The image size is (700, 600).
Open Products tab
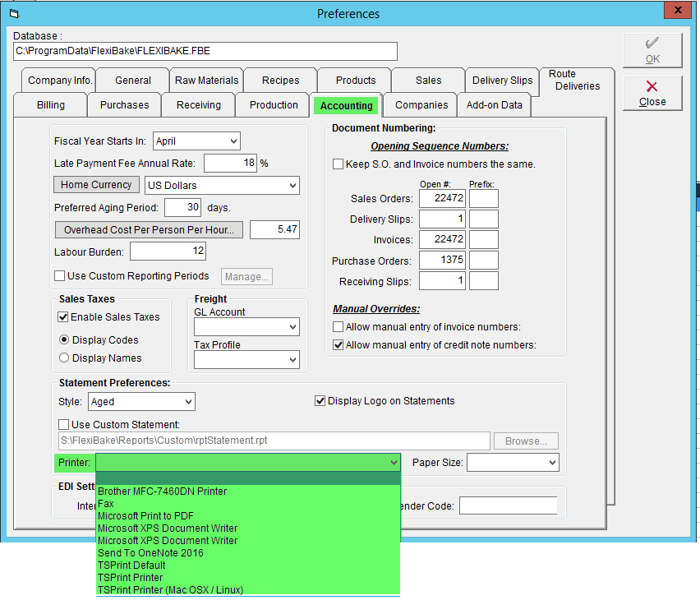click(356, 81)
